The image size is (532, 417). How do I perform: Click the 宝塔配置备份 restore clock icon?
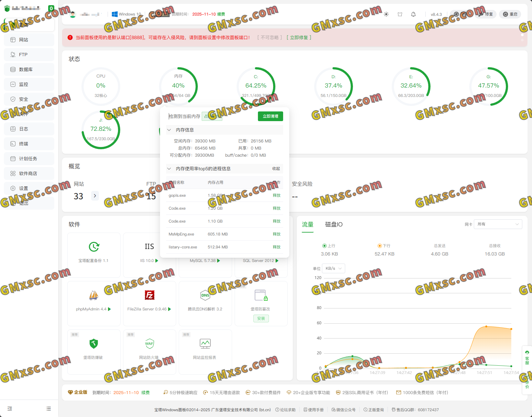(x=94, y=247)
